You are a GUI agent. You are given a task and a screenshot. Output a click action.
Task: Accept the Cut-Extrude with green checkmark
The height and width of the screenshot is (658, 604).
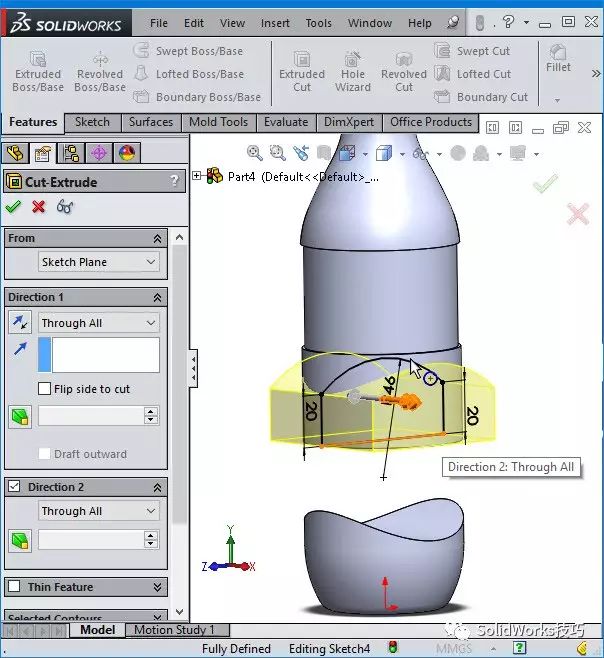coord(13,206)
